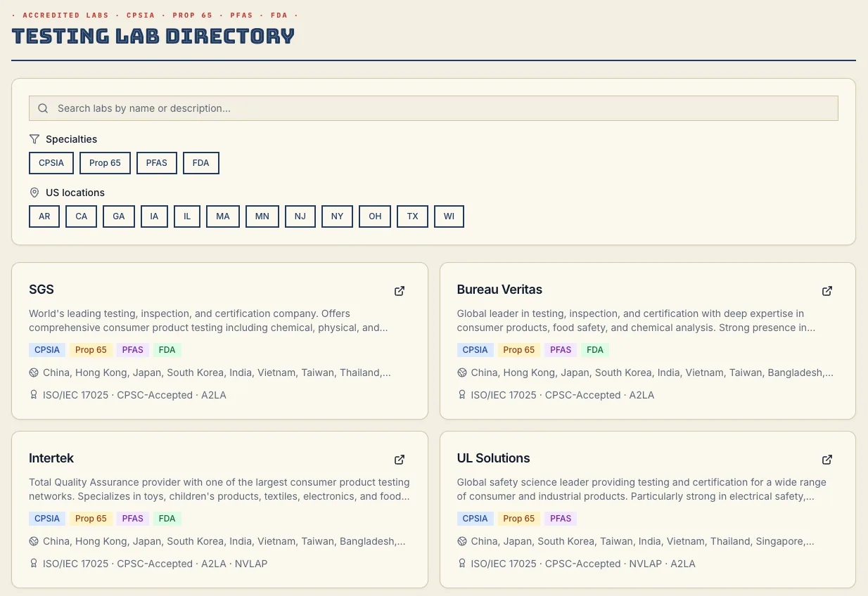Screen dimensions: 868x596
Task: Click the accreditation badge icon on SGS card
Action: tap(34, 395)
